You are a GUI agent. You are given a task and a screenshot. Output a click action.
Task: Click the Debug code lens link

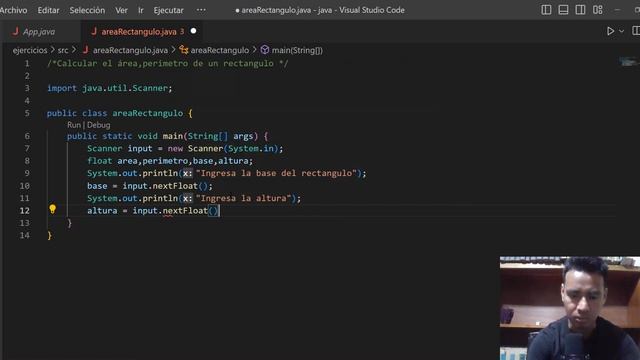pyautogui.click(x=98, y=125)
